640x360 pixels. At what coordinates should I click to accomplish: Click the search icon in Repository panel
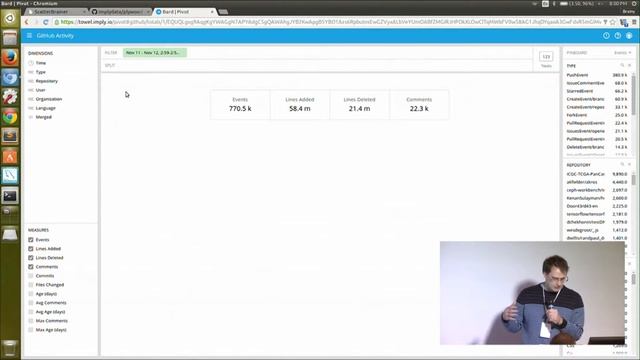622,164
